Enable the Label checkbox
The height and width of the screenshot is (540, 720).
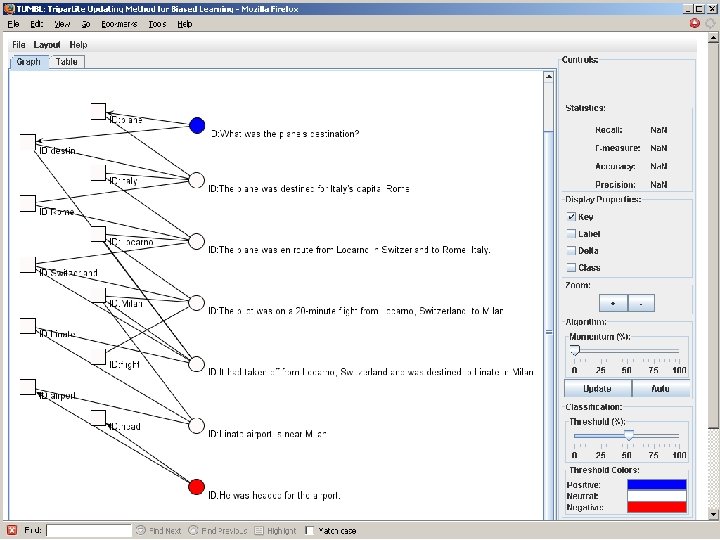click(571, 234)
